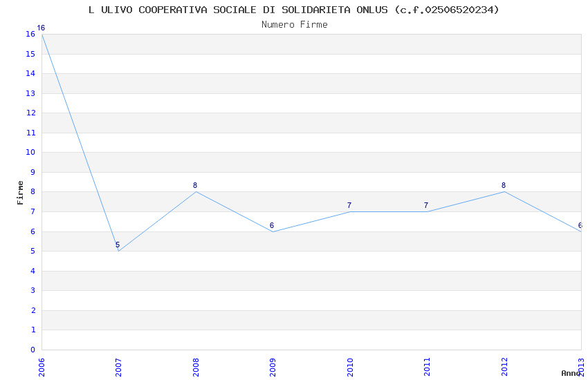Click the Anno x-axis label
The image size is (588, 380).
(571, 373)
